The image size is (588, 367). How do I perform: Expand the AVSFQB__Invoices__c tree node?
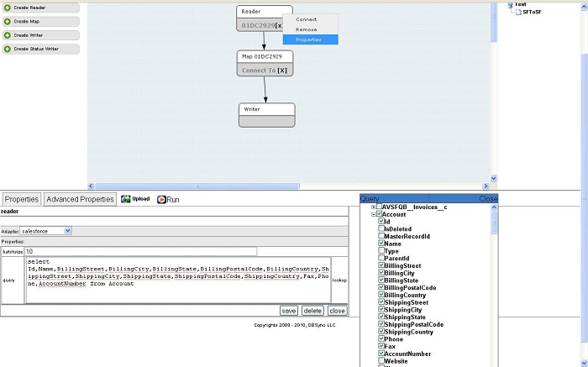coord(374,207)
